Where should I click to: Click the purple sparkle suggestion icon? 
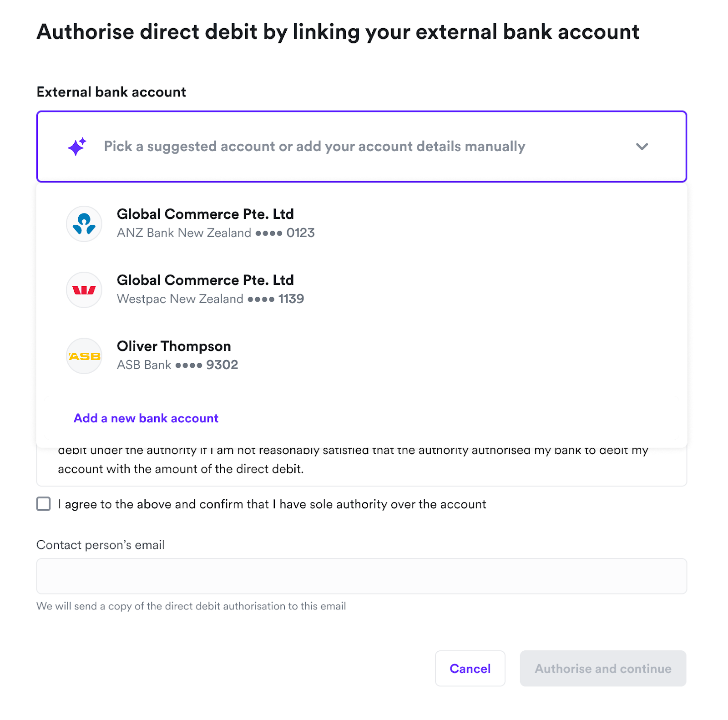click(x=77, y=147)
